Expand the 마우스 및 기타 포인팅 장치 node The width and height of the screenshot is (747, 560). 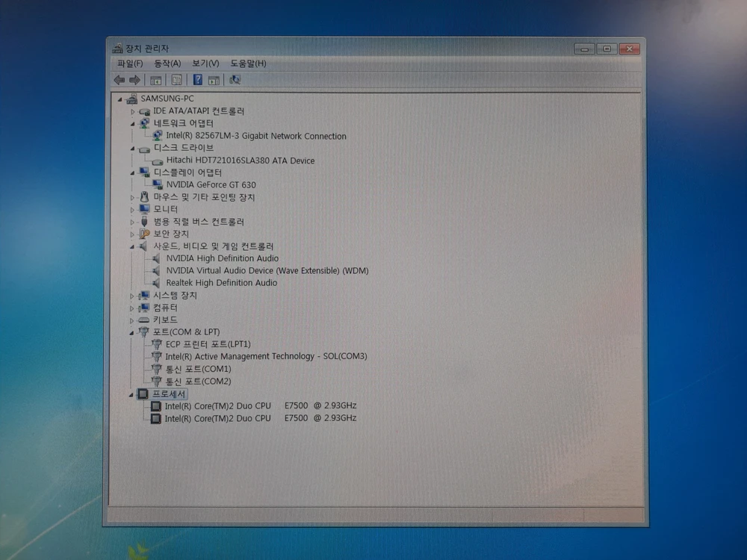coord(132,198)
